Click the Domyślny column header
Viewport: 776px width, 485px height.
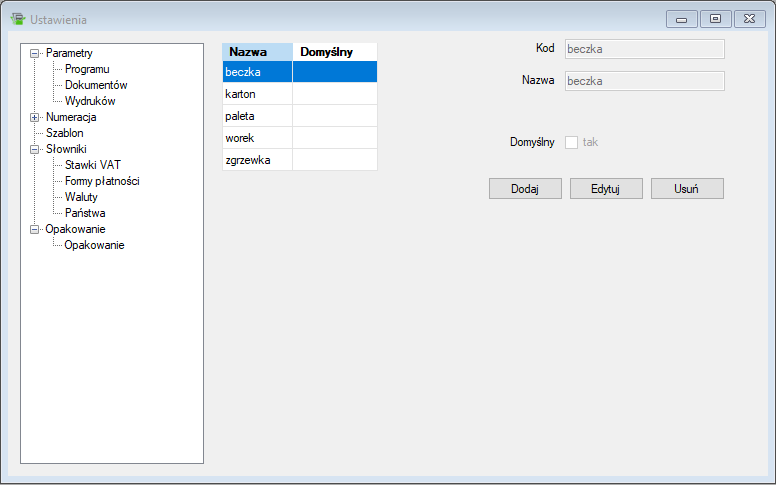coord(334,52)
